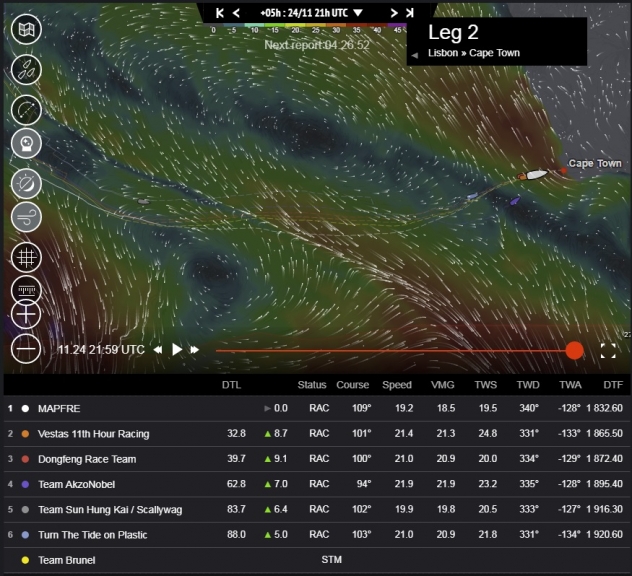
Task: Open the folded map icon
Action: (26, 29)
